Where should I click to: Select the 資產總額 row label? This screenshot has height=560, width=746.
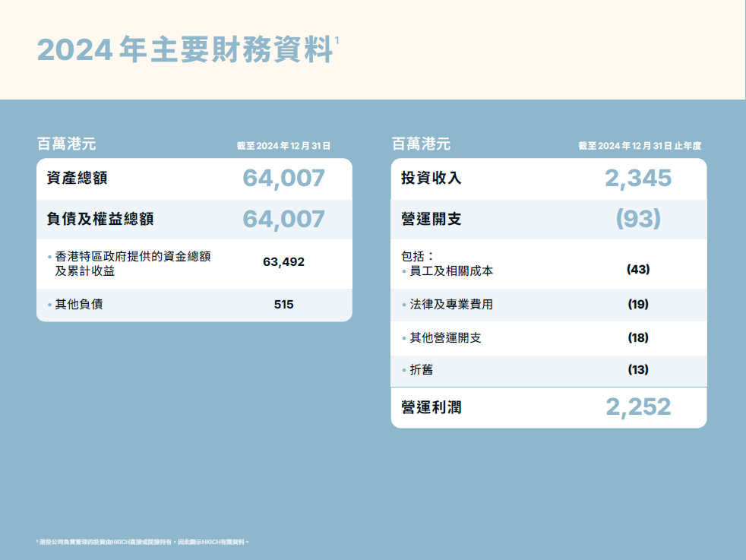77,179
